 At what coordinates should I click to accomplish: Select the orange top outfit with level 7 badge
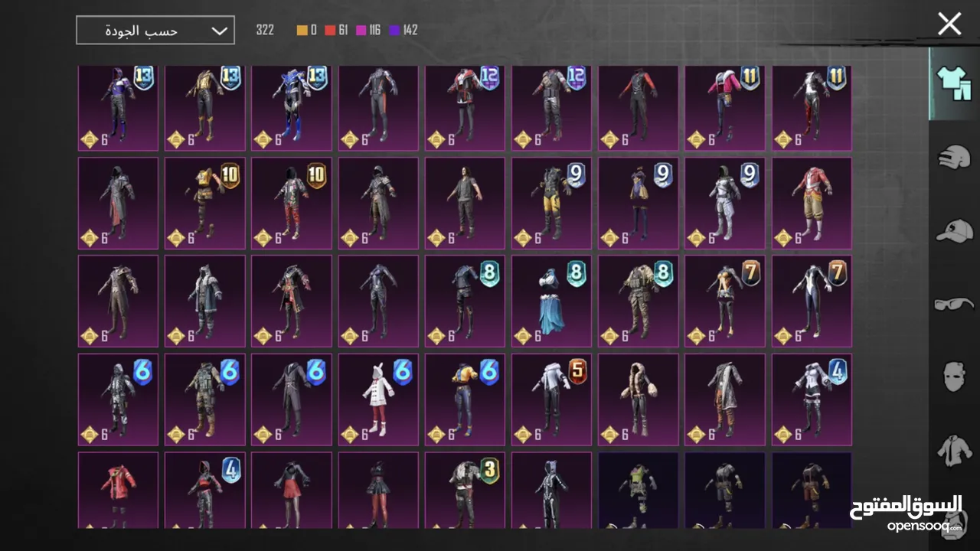[x=725, y=301]
